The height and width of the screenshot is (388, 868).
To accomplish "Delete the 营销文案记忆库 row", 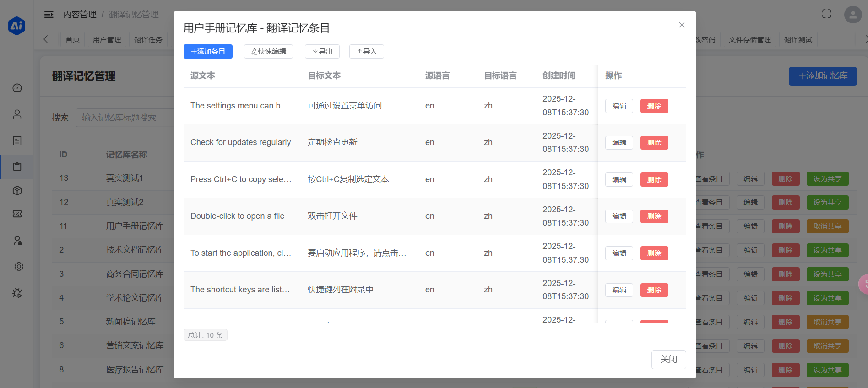I will pyautogui.click(x=786, y=346).
